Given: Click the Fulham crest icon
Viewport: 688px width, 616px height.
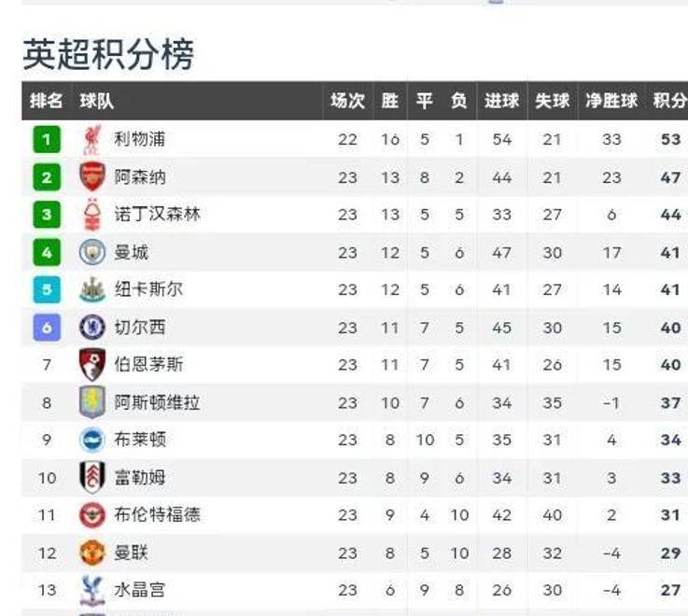Looking at the screenshot, I should [x=92, y=477].
